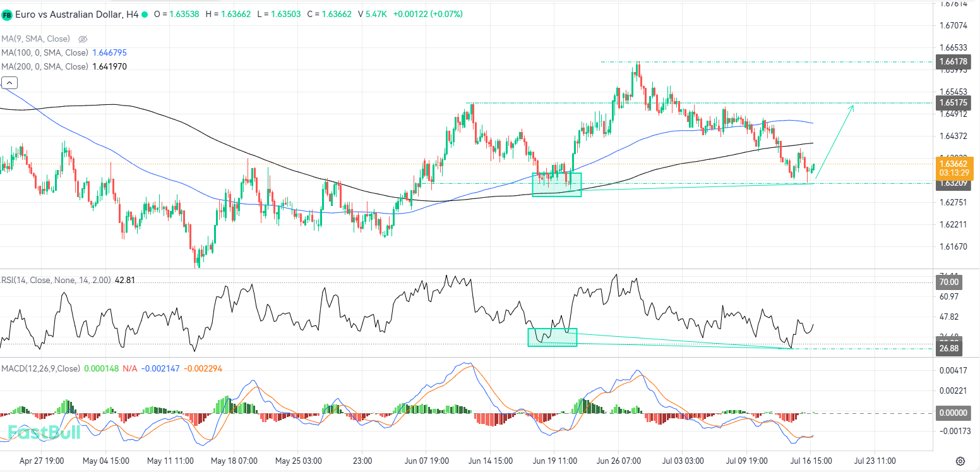Click the low price 1.63503
The width and height of the screenshot is (980, 472).
point(286,14)
